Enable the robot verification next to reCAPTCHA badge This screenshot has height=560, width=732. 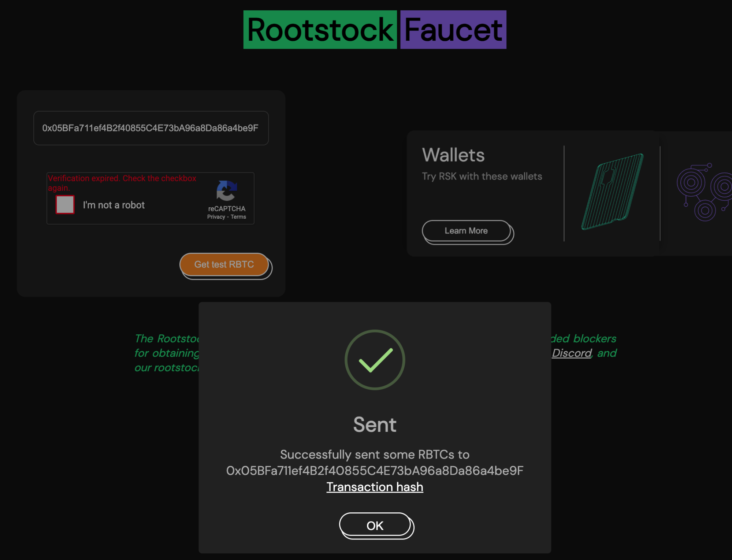coord(65,205)
